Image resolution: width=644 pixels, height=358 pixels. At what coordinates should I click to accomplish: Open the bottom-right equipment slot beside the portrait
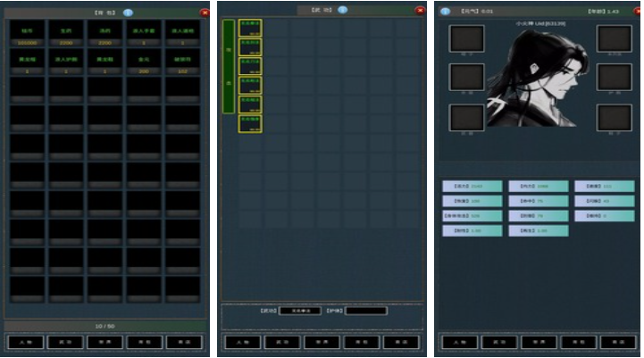(x=615, y=118)
